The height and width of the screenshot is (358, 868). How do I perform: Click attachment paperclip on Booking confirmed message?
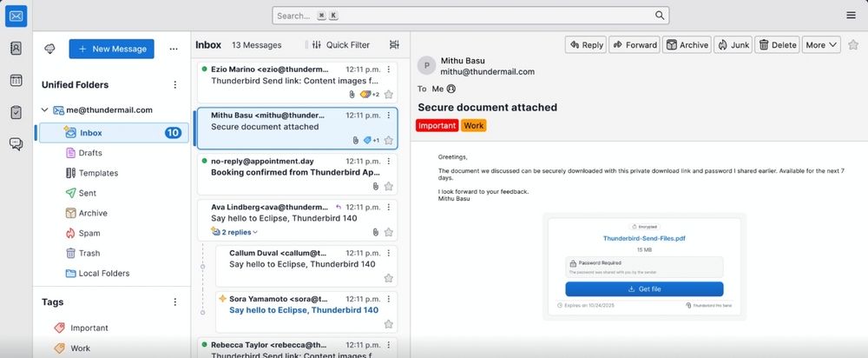375,186
